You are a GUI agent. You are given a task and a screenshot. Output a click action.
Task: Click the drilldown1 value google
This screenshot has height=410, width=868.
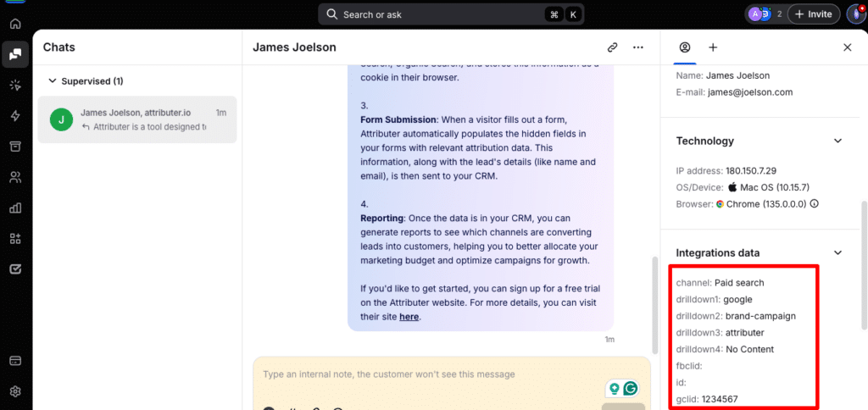click(737, 299)
